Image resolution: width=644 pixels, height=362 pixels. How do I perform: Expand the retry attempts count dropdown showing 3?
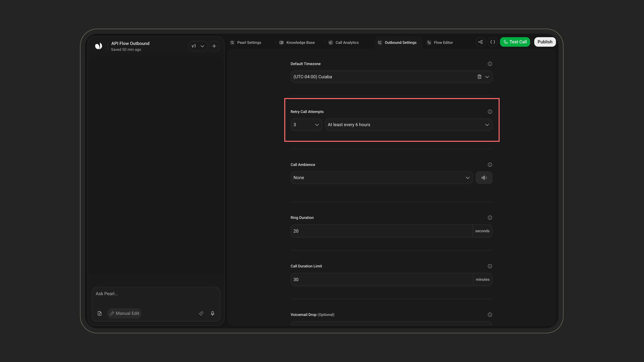click(306, 125)
